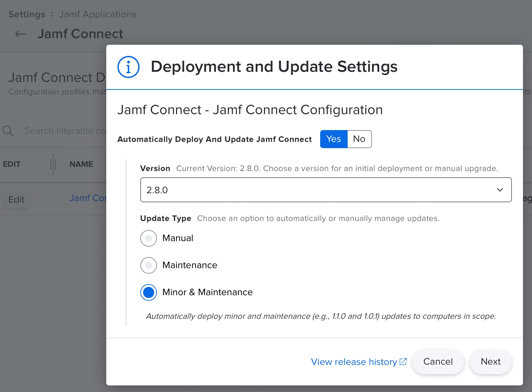Click the column resize handle before NAME

point(53,164)
